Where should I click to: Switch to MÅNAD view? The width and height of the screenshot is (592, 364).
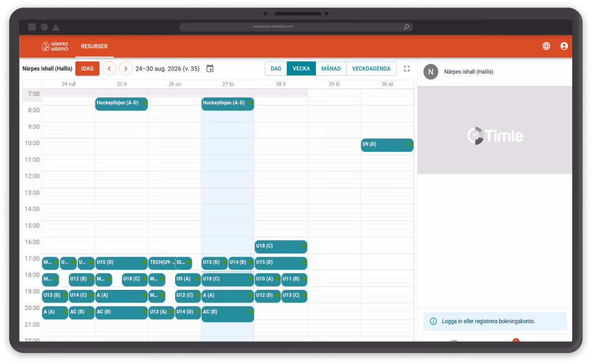tap(331, 69)
